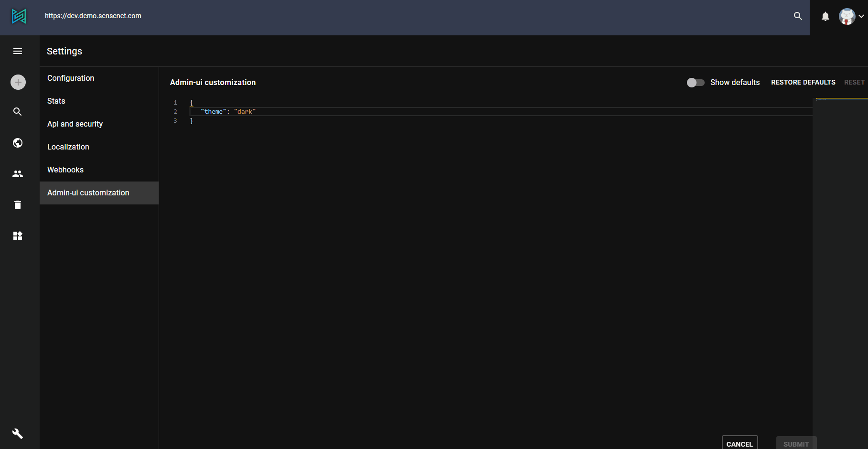Click the SUBMIT button
868x449 pixels.
[796, 444]
